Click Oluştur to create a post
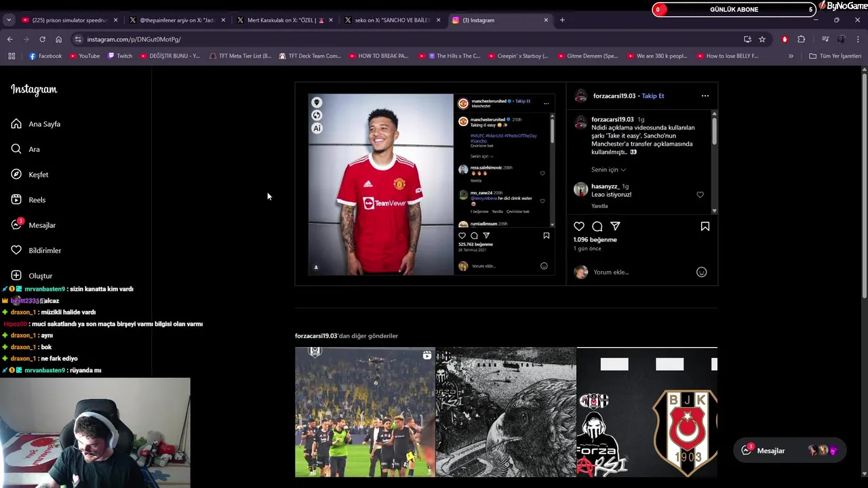Image resolution: width=868 pixels, height=488 pixels. [32, 276]
